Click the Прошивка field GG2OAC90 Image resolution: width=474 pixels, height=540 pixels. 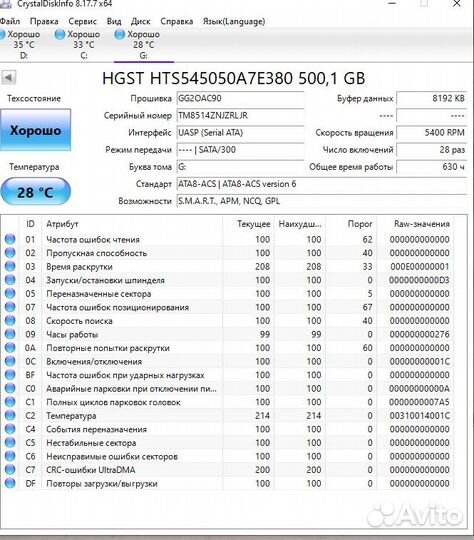coord(240,98)
